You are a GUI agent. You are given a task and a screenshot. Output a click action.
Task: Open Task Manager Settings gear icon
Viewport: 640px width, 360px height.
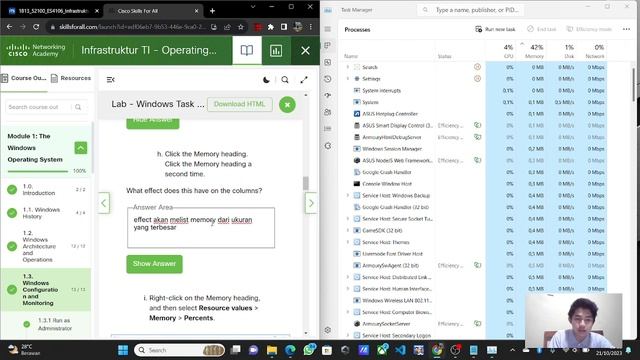click(328, 330)
